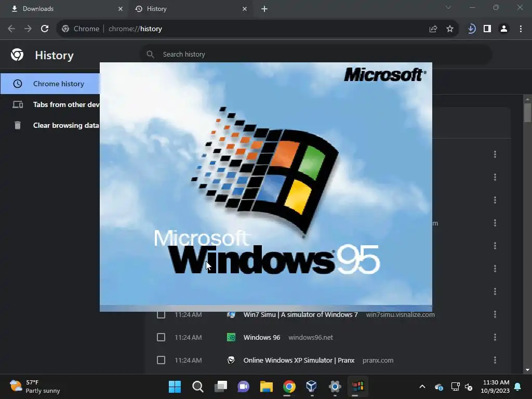532x399 pixels.
Task: Click the Win7 Simu favicon
Action: click(231, 314)
